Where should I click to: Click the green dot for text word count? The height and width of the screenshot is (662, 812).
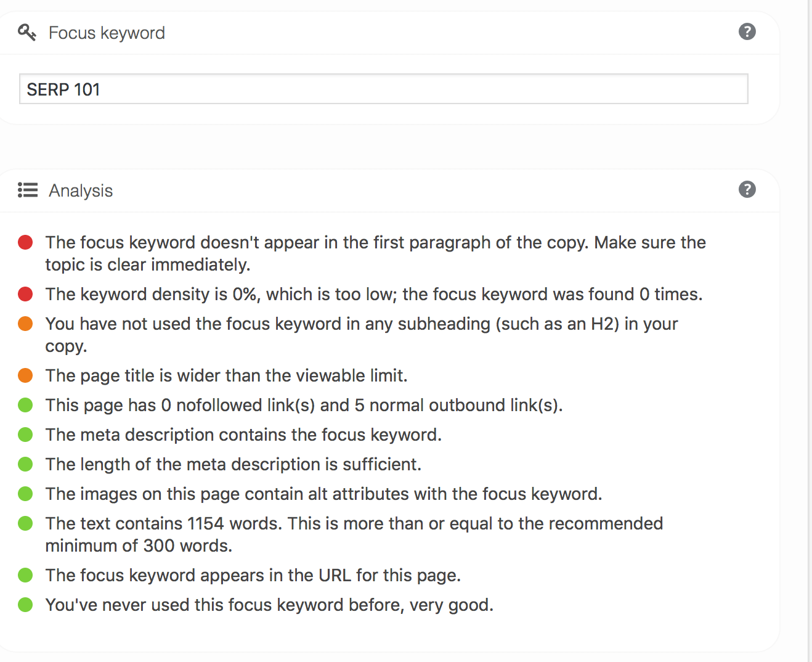click(x=25, y=523)
